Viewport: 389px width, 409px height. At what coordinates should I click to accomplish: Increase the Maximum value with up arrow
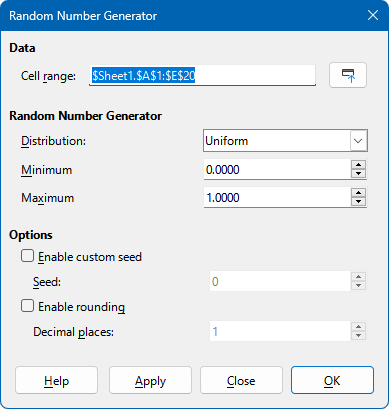(359, 193)
